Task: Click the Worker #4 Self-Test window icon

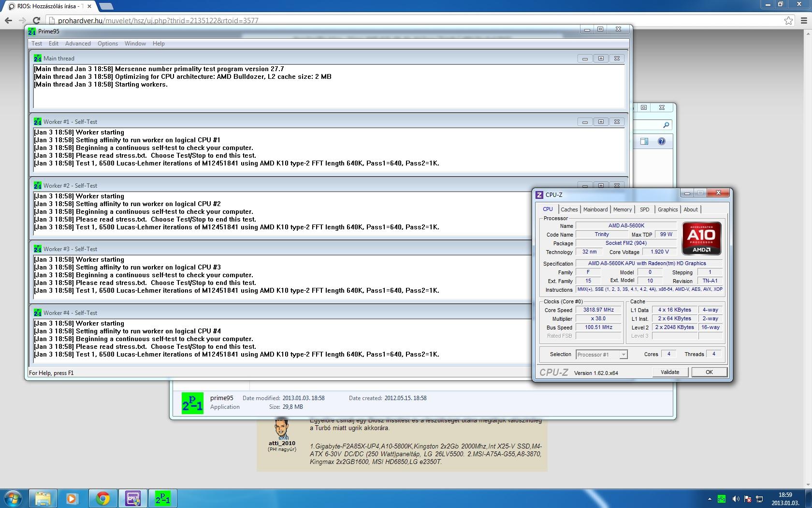Action: pos(38,313)
